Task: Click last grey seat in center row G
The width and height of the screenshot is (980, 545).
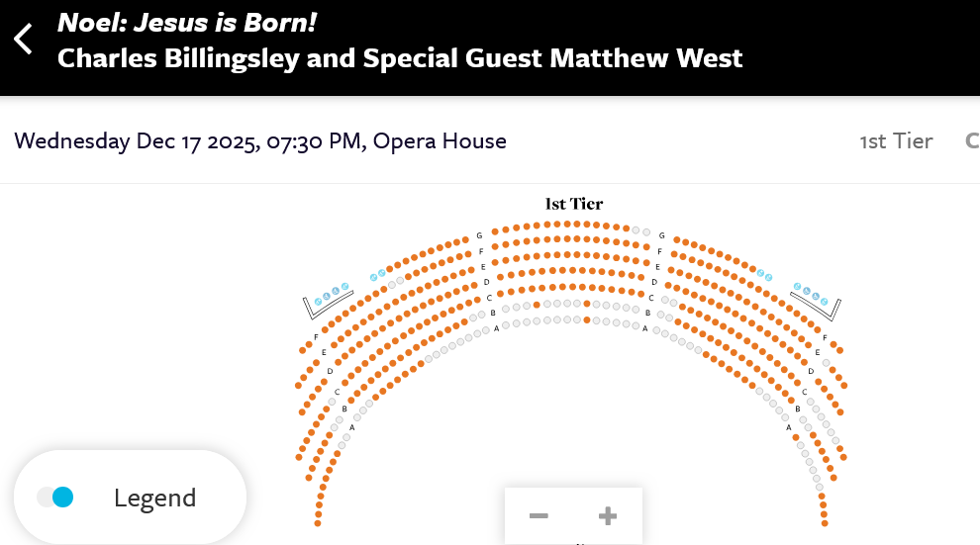Action: click(646, 232)
